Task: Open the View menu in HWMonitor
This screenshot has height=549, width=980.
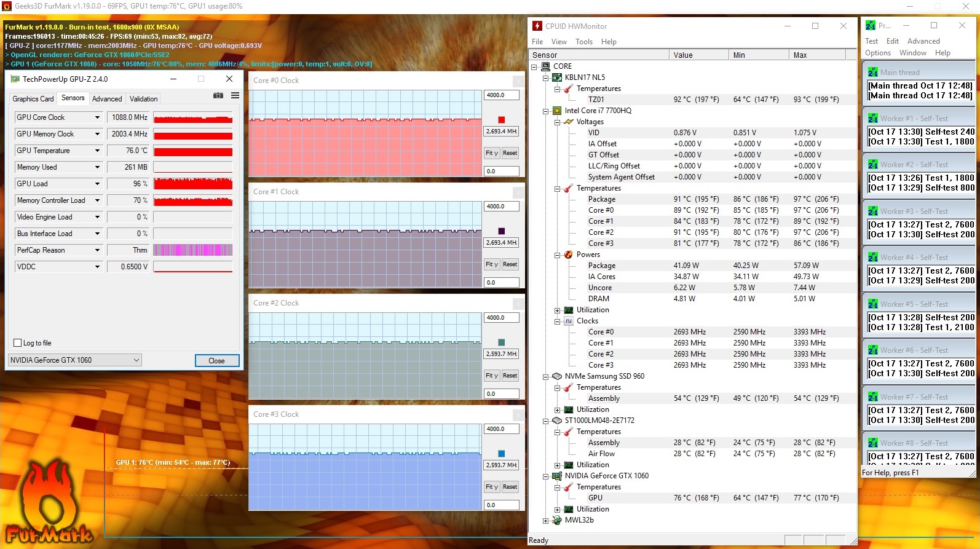Action: point(559,42)
